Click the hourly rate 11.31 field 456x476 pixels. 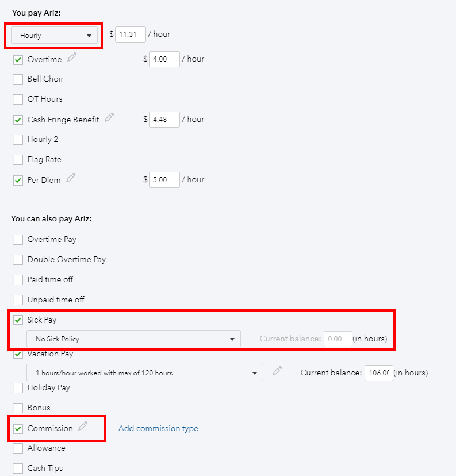click(x=130, y=34)
